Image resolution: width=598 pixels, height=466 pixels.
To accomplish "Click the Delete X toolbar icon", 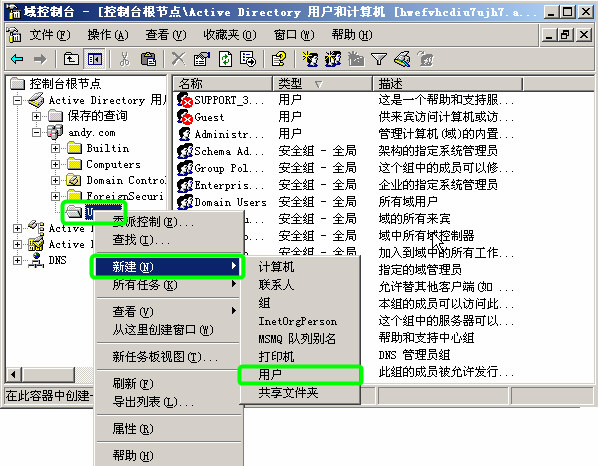I will 178,59.
